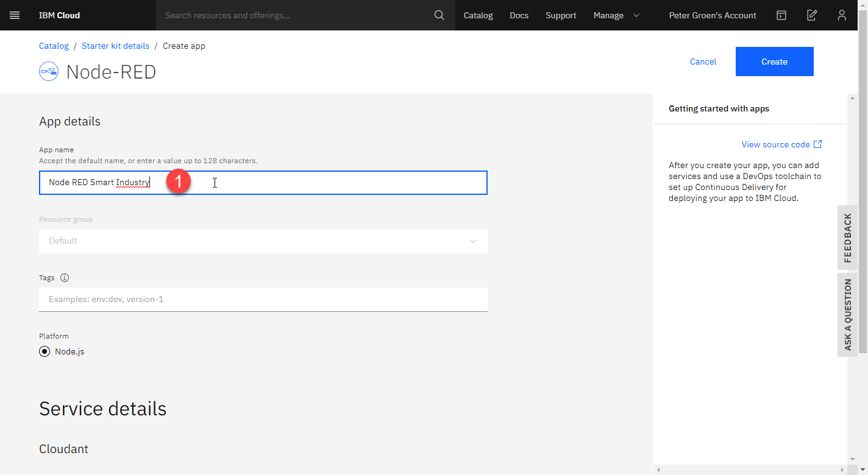Open Catalog in the top navigation
The image size is (868, 475).
coord(478,15)
